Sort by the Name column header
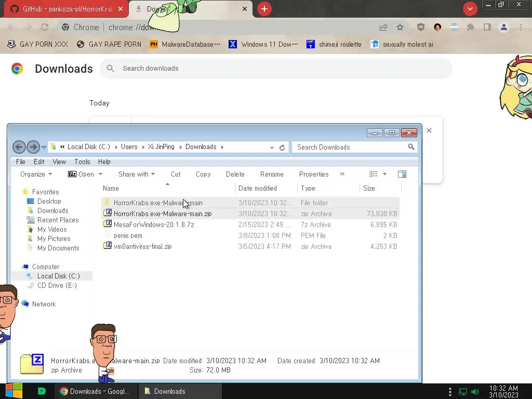 pyautogui.click(x=168, y=188)
